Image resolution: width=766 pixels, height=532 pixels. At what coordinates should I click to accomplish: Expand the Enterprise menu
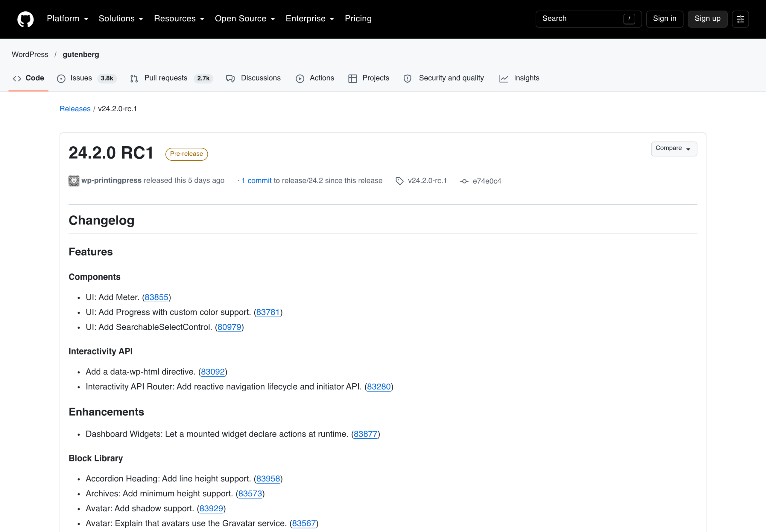click(310, 19)
